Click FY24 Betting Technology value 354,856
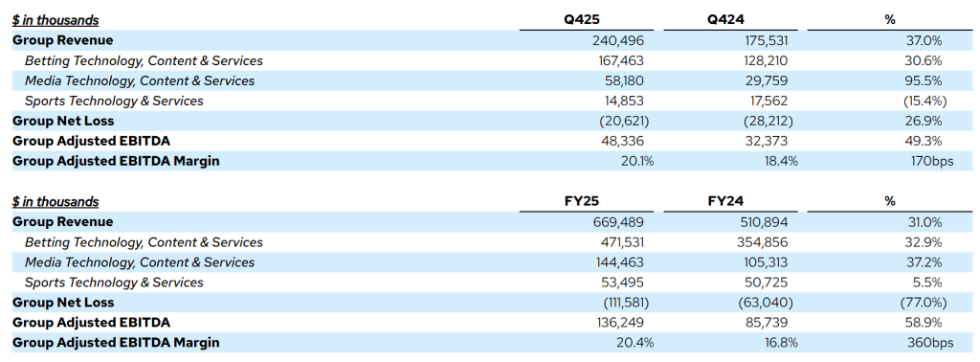This screenshot has width=980, height=362. pos(762,242)
